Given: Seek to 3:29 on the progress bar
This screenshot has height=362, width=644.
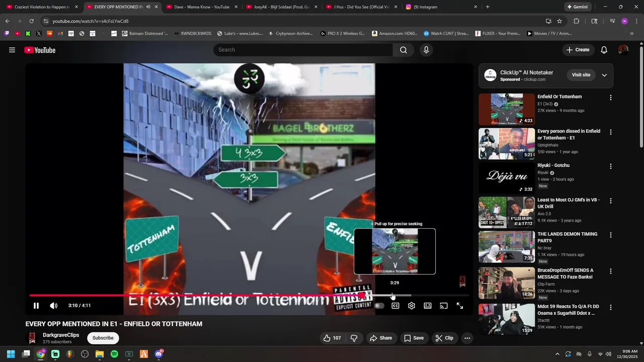Looking at the screenshot, I should coord(394,295).
